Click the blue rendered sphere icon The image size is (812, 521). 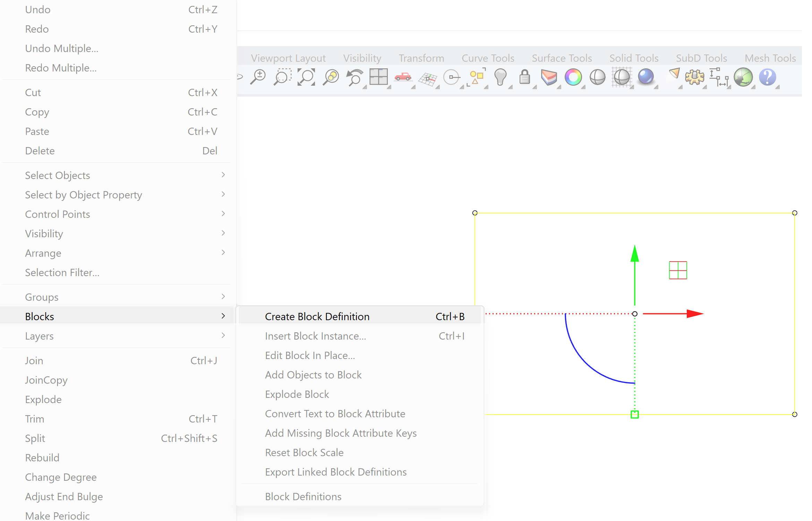646,77
